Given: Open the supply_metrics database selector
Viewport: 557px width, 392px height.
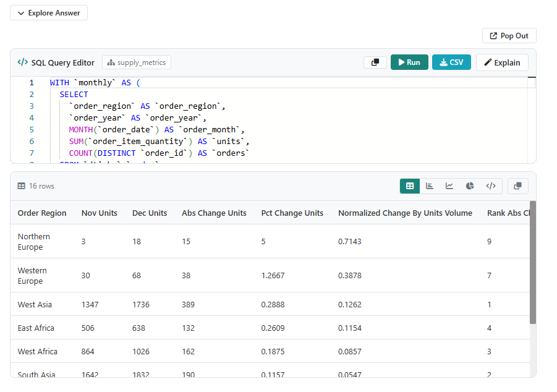Looking at the screenshot, I should click(x=136, y=62).
